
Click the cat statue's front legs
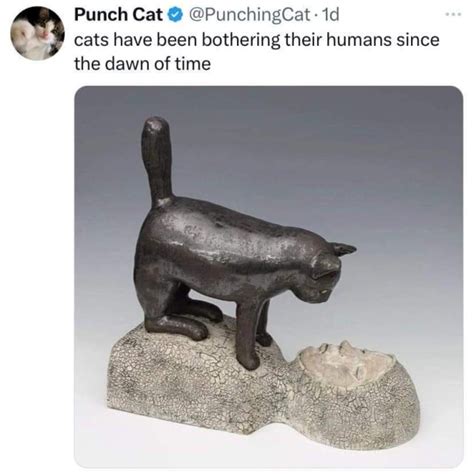252,333
